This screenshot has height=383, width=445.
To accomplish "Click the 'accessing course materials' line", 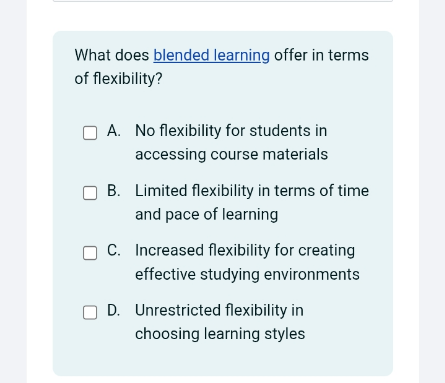I will (231, 155).
